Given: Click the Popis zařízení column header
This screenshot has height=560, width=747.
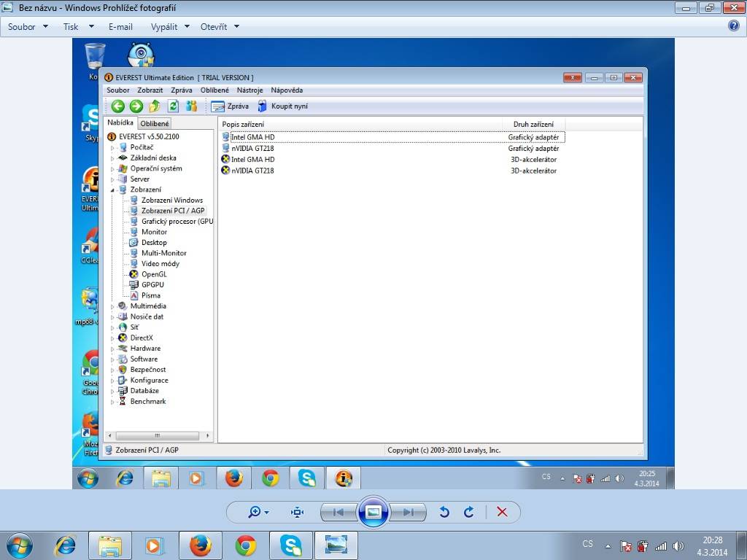Looking at the screenshot, I should (x=360, y=124).
